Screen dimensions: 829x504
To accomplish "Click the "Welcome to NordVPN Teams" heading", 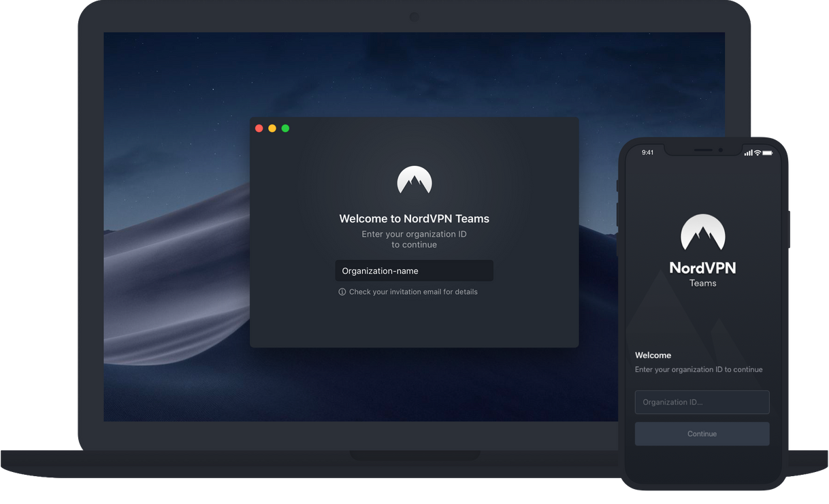I will coord(414,219).
